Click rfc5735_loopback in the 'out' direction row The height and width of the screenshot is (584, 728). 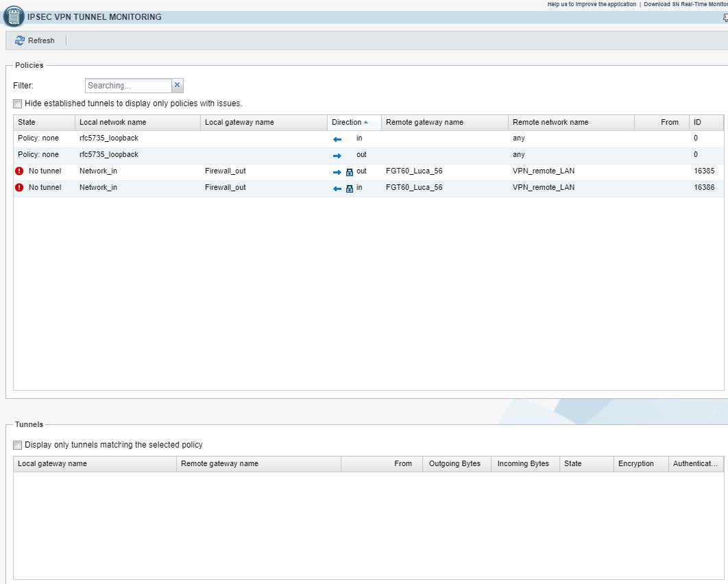tap(108, 155)
